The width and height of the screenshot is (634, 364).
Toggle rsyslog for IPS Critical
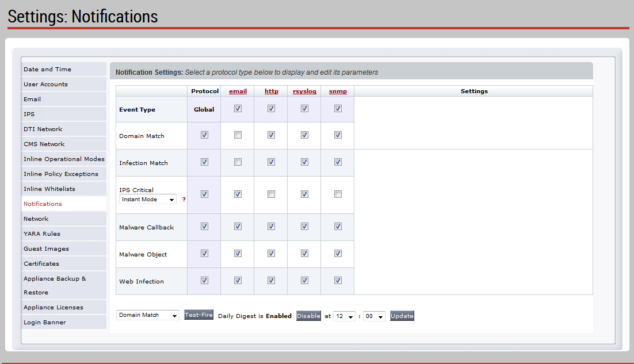pyautogui.click(x=304, y=194)
